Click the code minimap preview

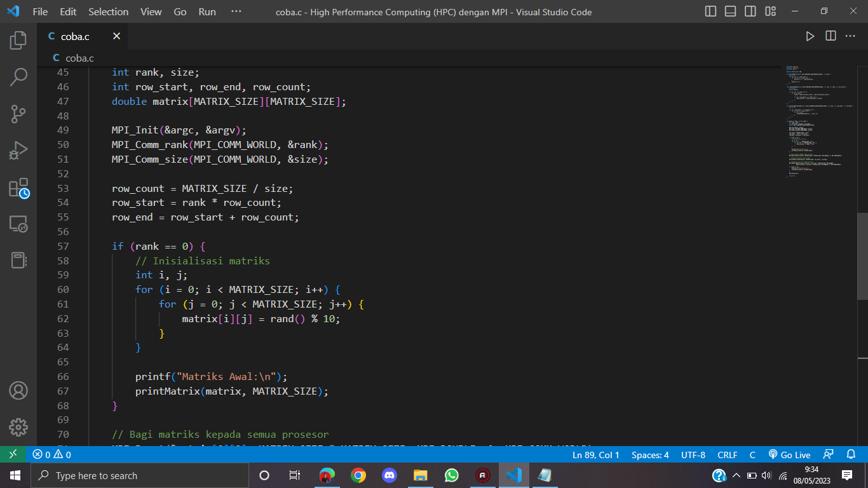point(820,121)
